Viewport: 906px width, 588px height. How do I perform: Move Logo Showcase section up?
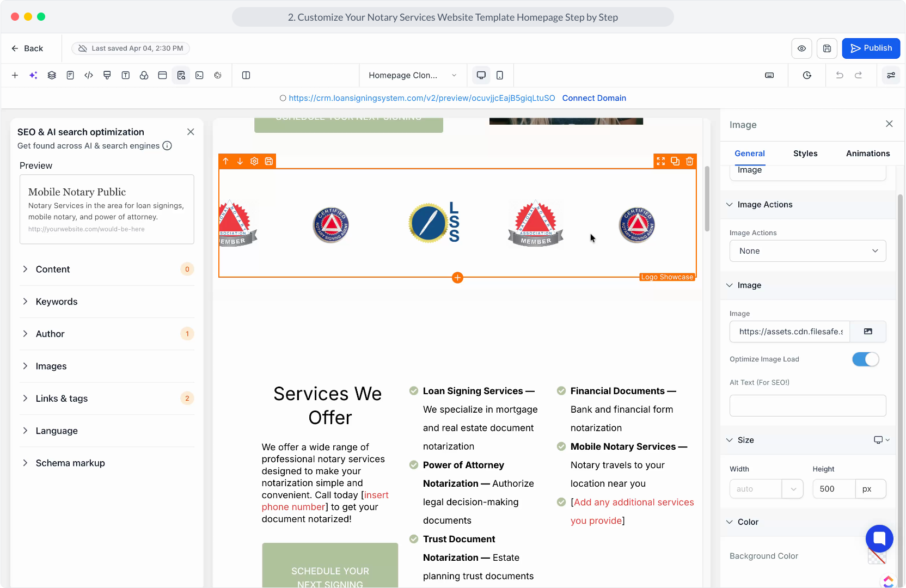pyautogui.click(x=226, y=161)
